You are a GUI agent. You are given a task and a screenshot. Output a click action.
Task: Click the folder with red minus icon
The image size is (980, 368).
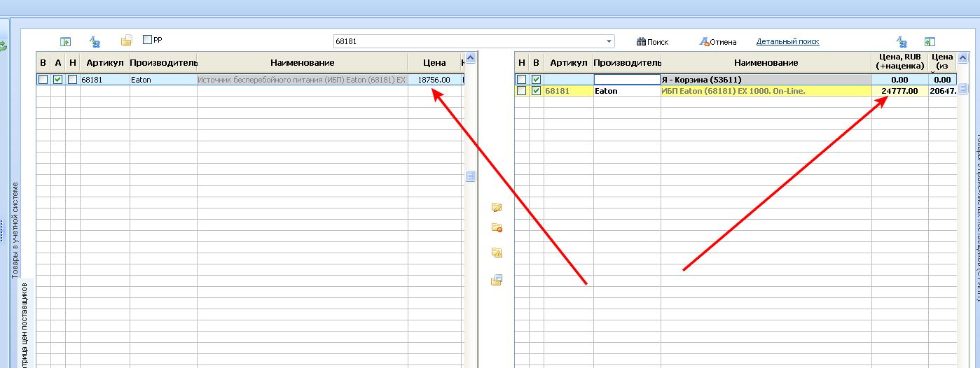(497, 227)
